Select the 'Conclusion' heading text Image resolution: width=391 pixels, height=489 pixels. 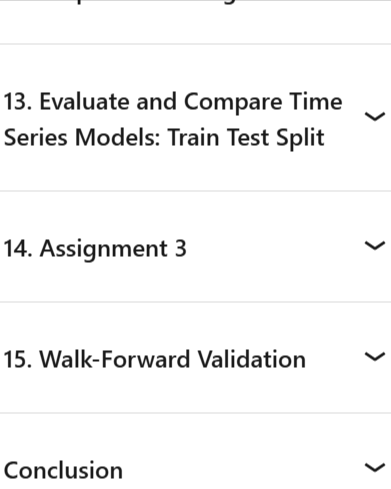pyautogui.click(x=63, y=470)
